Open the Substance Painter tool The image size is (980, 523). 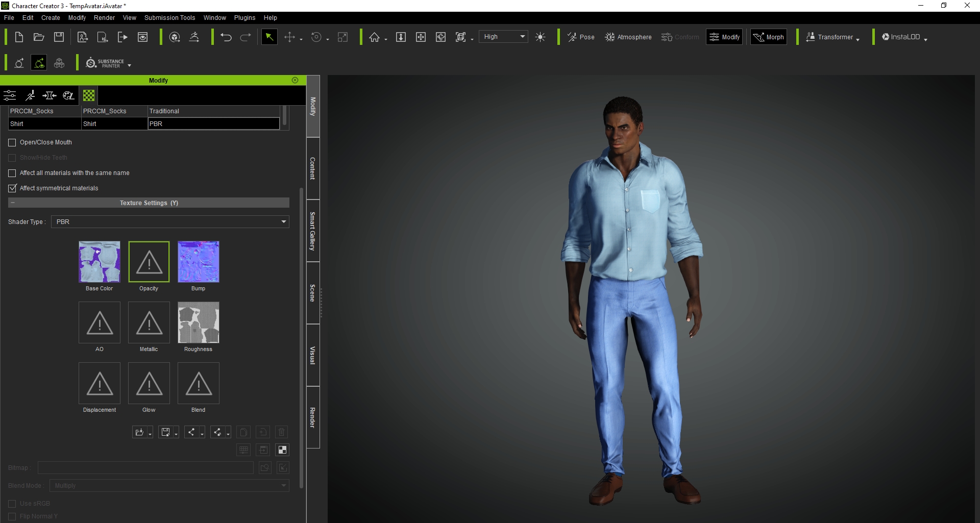click(105, 63)
